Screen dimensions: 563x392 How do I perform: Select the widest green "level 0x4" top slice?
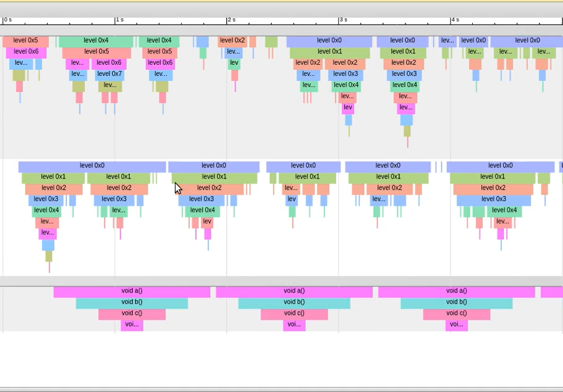(96, 41)
